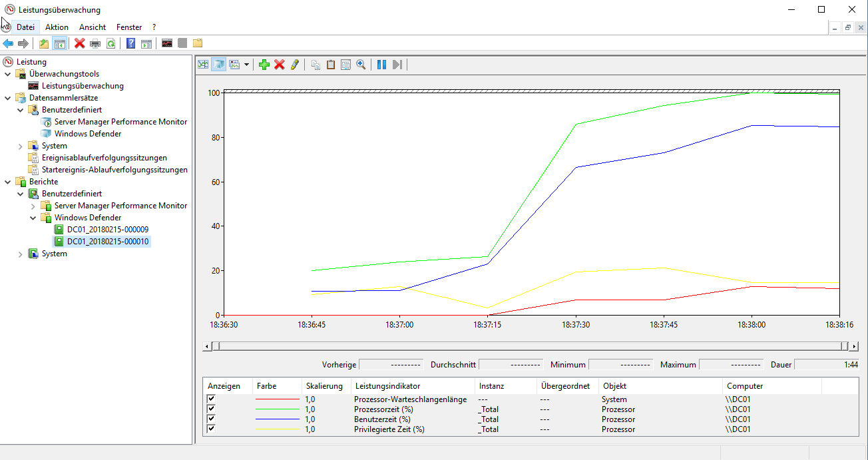Click the time range scrollbar below graph
Viewport: 868px width, 460px height.
pyautogui.click(x=530, y=346)
